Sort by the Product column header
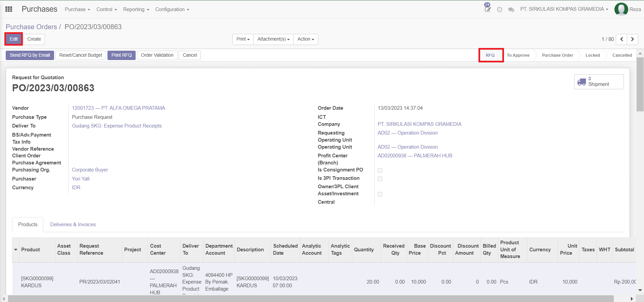 click(x=37, y=250)
